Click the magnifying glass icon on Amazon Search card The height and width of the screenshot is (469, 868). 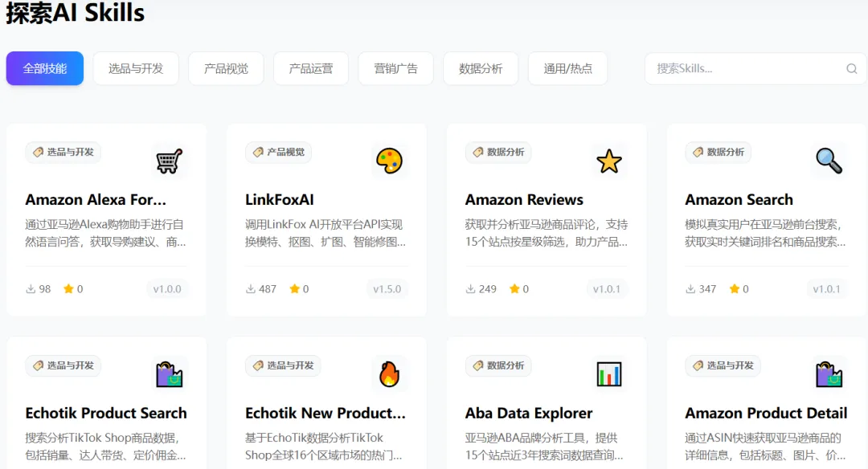coord(829,161)
